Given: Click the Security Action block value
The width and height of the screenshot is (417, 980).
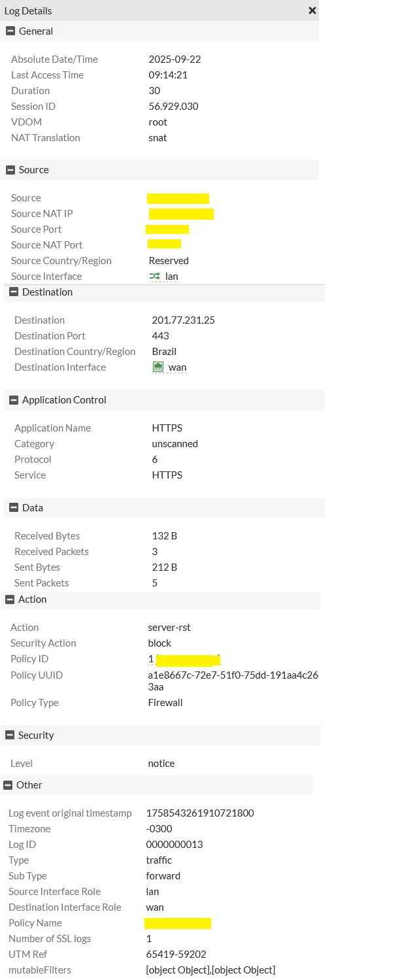Looking at the screenshot, I should pos(159,643).
